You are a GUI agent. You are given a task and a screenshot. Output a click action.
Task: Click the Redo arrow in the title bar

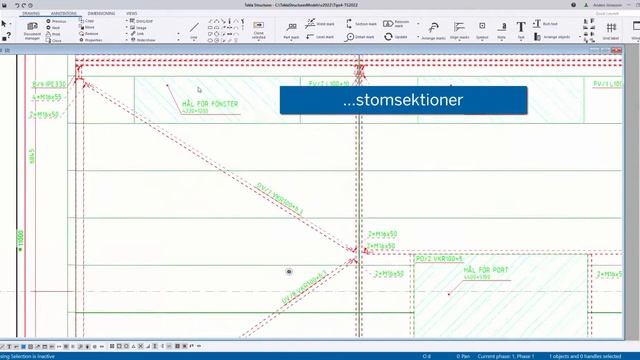pyautogui.click(x=24, y=5)
